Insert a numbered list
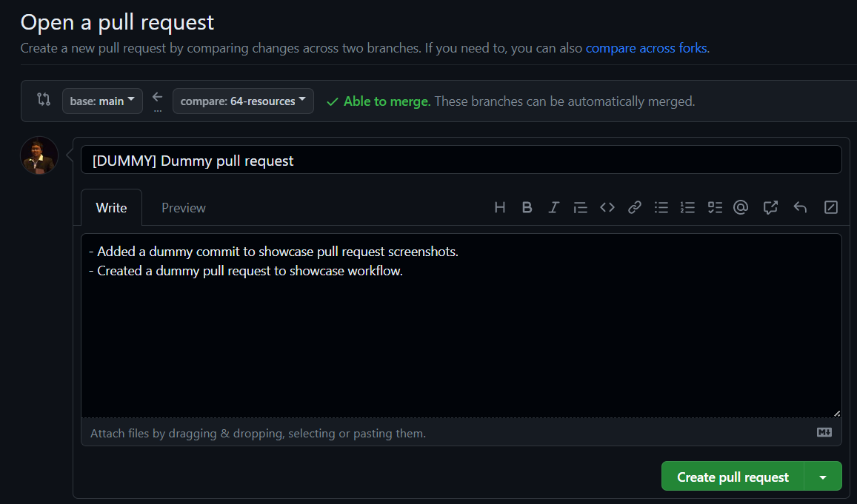Viewport: 857px width, 504px height. (x=687, y=207)
